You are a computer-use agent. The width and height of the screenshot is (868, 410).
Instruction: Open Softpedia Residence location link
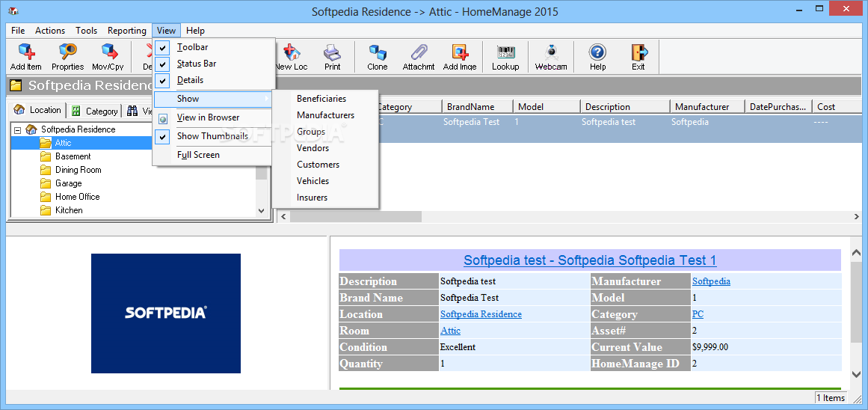pos(481,314)
